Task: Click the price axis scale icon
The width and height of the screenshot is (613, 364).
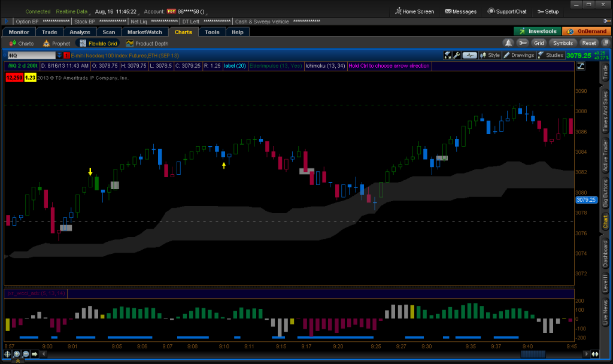Action: tap(581, 66)
